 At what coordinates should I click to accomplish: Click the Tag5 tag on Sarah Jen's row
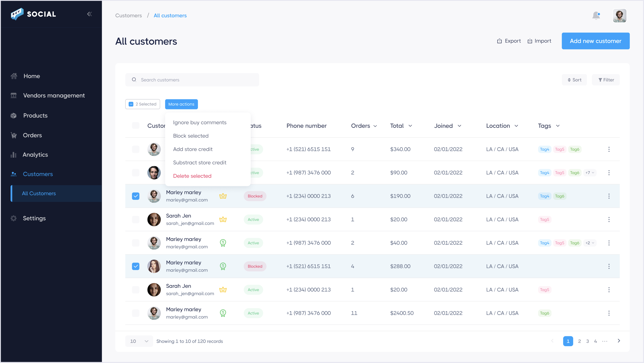544,219
